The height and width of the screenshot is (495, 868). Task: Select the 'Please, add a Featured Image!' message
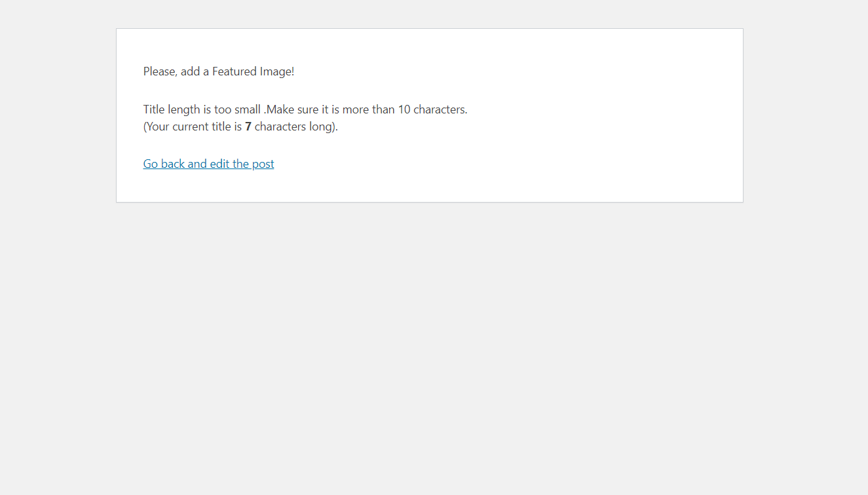pyautogui.click(x=219, y=71)
